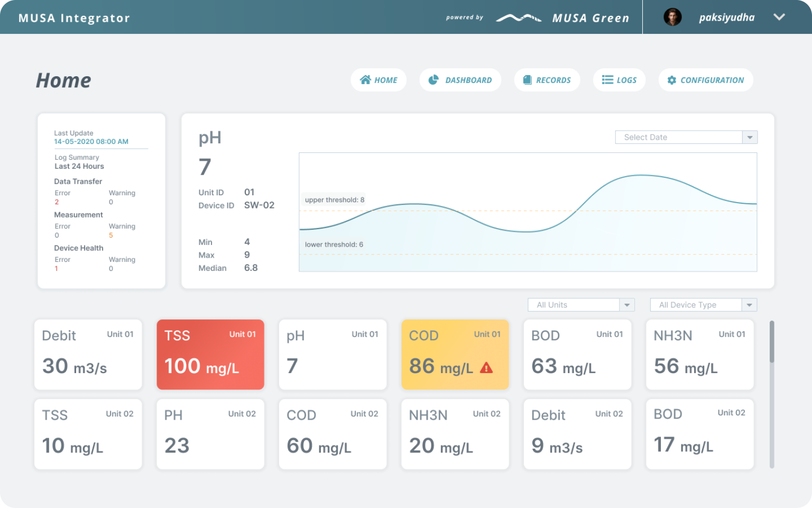Select the Debit Unit 01 card
This screenshot has height=508, width=812.
(x=88, y=355)
